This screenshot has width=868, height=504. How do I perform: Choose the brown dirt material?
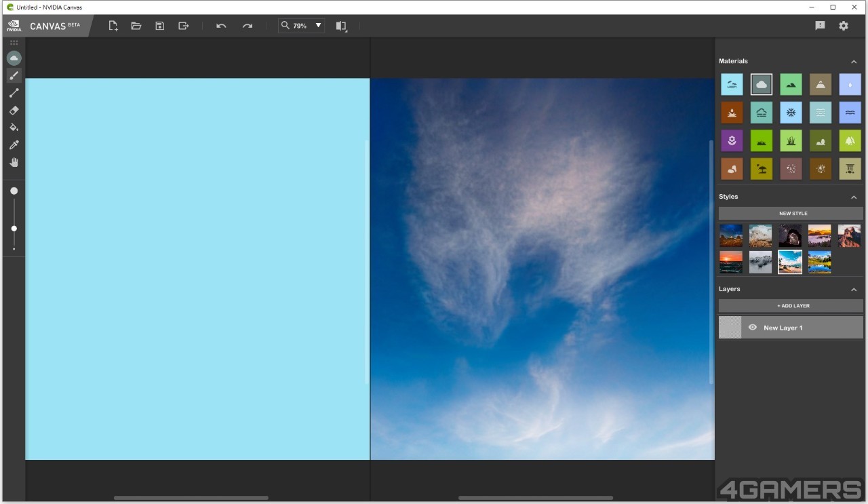[x=732, y=113]
